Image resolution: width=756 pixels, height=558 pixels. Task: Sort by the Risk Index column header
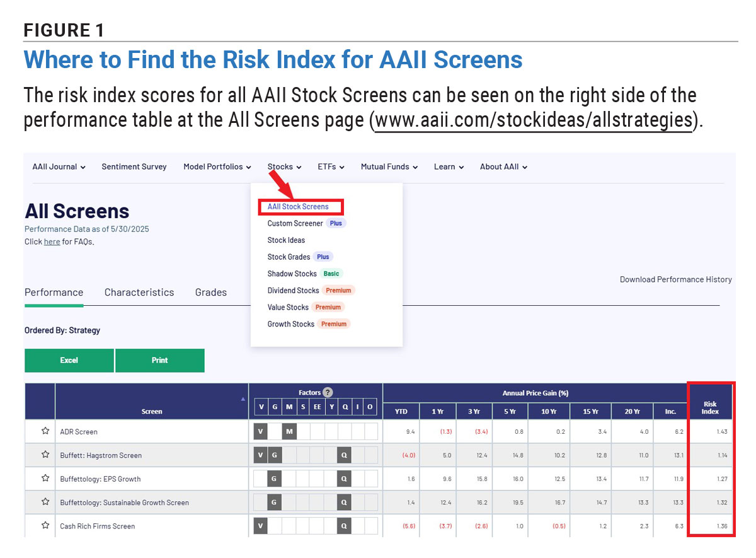(x=711, y=408)
